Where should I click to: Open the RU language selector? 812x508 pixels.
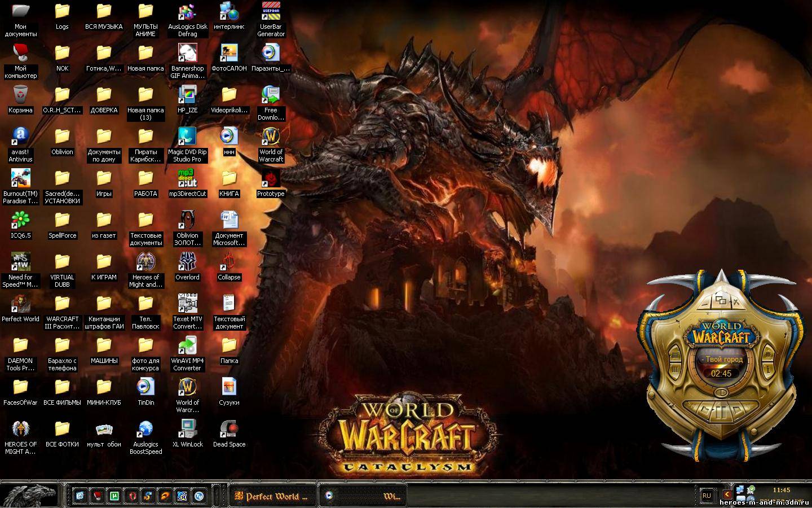(x=707, y=496)
